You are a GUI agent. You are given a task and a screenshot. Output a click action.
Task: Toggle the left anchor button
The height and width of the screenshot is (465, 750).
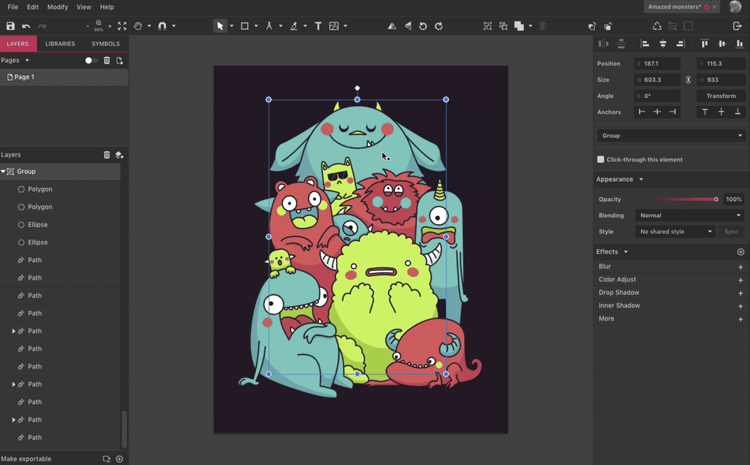(x=642, y=112)
